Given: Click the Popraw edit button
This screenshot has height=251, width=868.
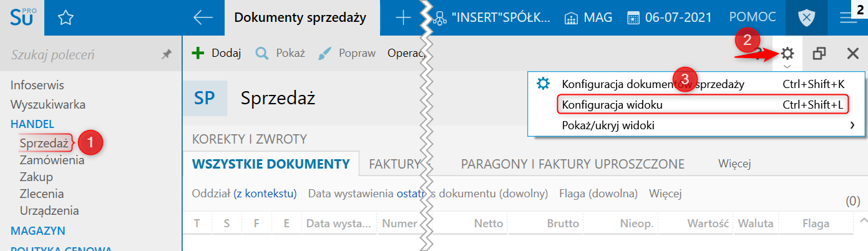Looking at the screenshot, I should click(347, 53).
